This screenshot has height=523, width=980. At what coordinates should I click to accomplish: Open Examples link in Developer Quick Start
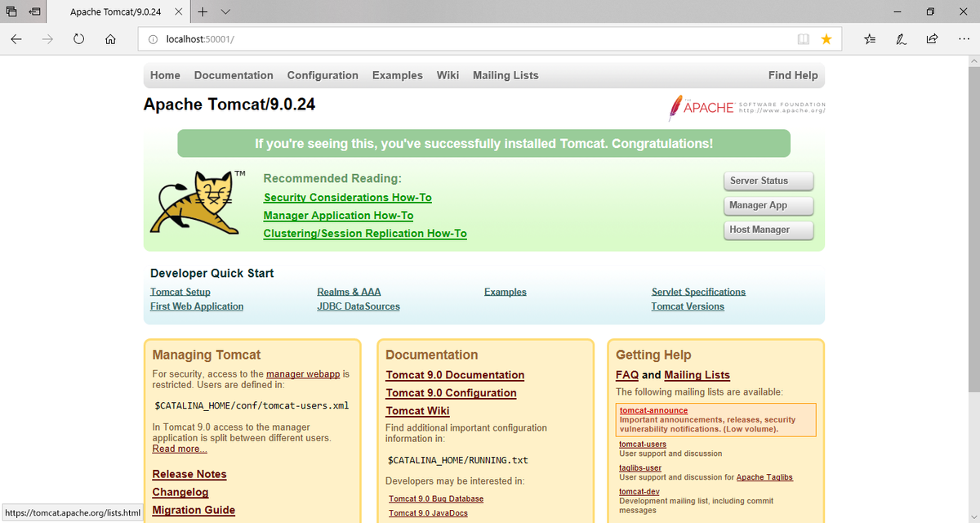pos(506,292)
